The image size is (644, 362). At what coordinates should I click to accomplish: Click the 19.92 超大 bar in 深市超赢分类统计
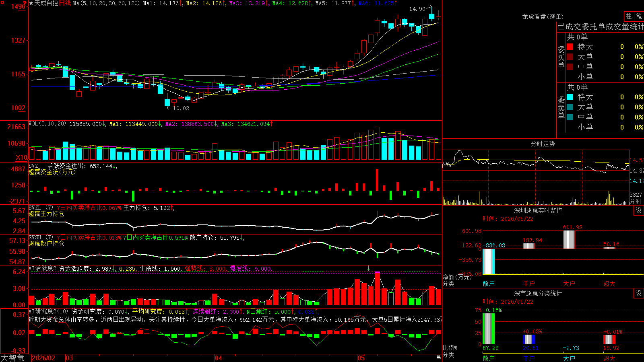(x=609, y=339)
